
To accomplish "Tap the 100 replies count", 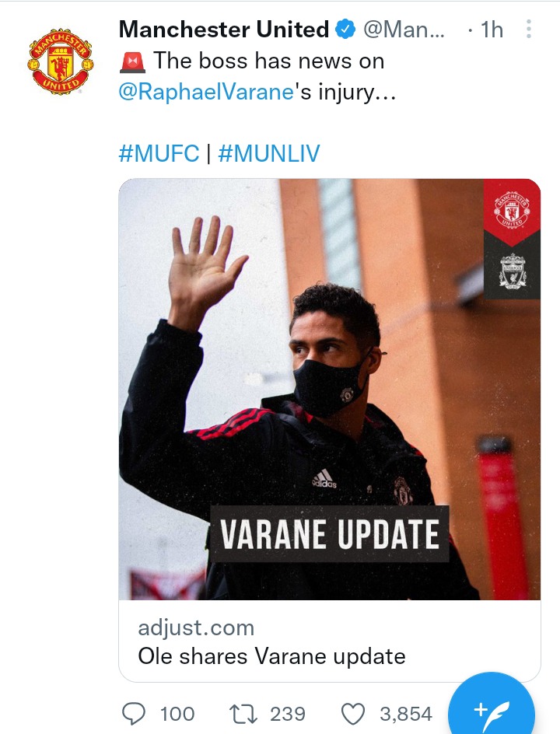I will (x=177, y=715).
